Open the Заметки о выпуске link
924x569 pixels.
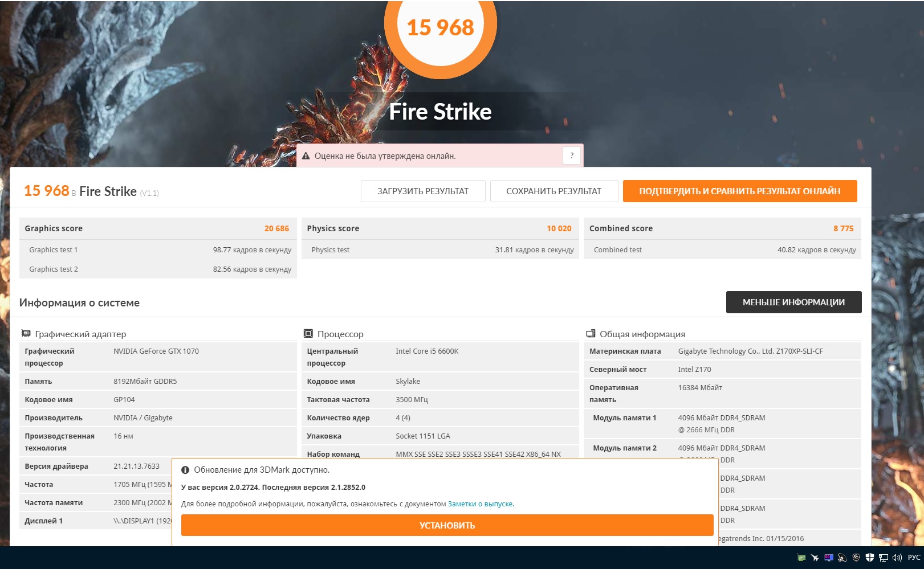pyautogui.click(x=480, y=504)
